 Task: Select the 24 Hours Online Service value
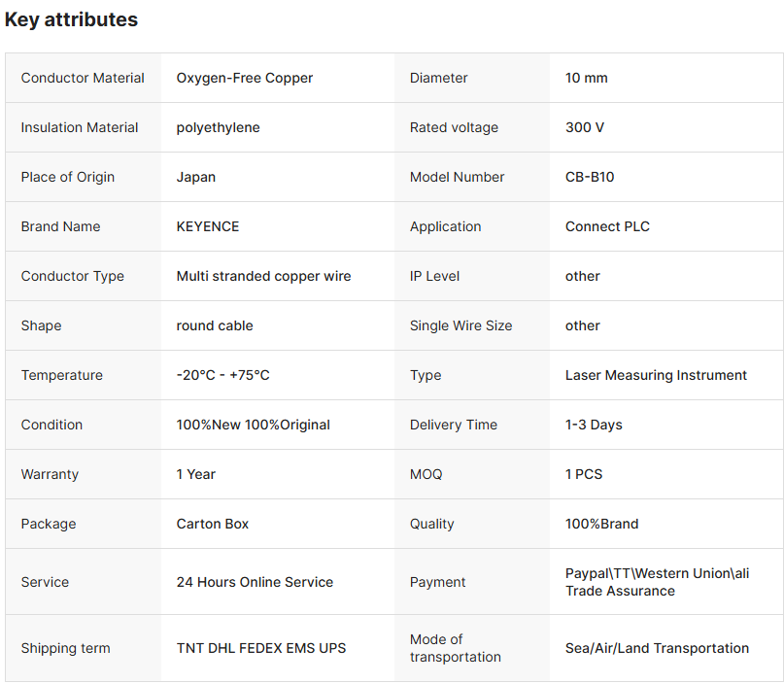click(255, 582)
